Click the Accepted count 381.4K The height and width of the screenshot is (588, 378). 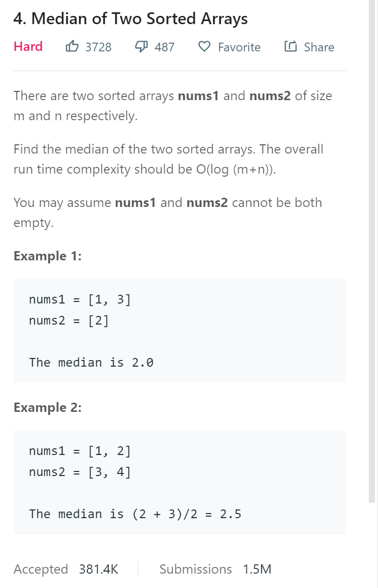[67, 569]
